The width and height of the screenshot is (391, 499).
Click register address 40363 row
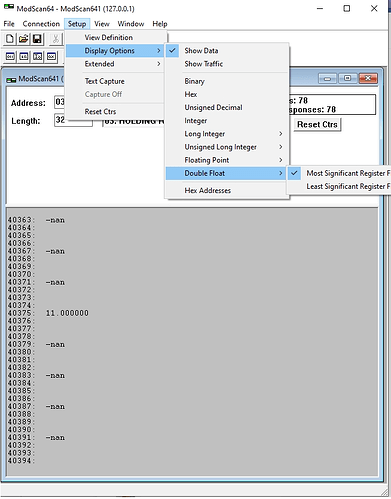(21, 220)
